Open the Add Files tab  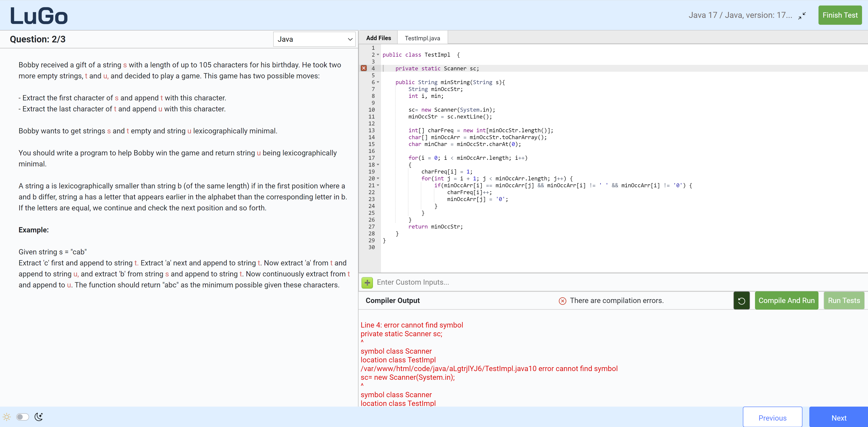(x=378, y=38)
